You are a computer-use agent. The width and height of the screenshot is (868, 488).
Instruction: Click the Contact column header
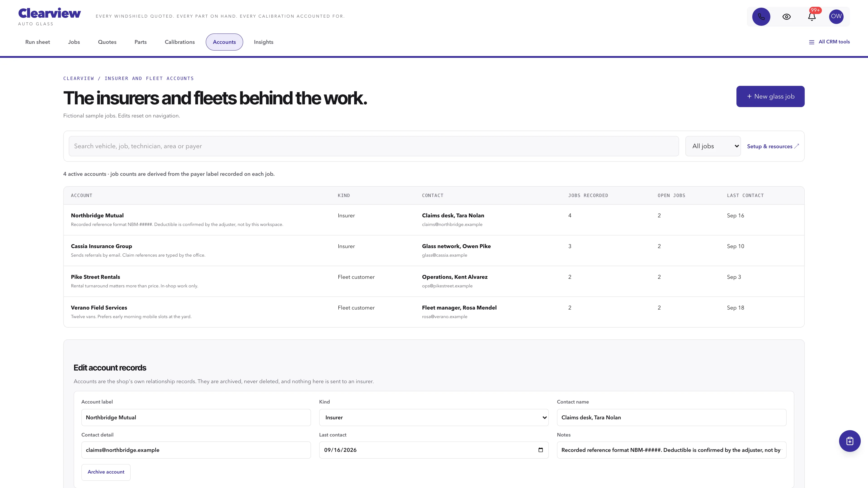[x=433, y=195]
